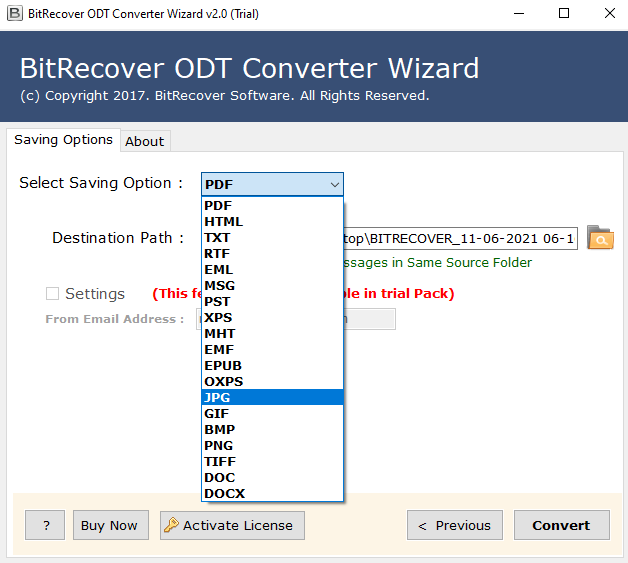Open Buy Now purchase page
Image resolution: width=628 pixels, height=563 pixels.
[111, 525]
